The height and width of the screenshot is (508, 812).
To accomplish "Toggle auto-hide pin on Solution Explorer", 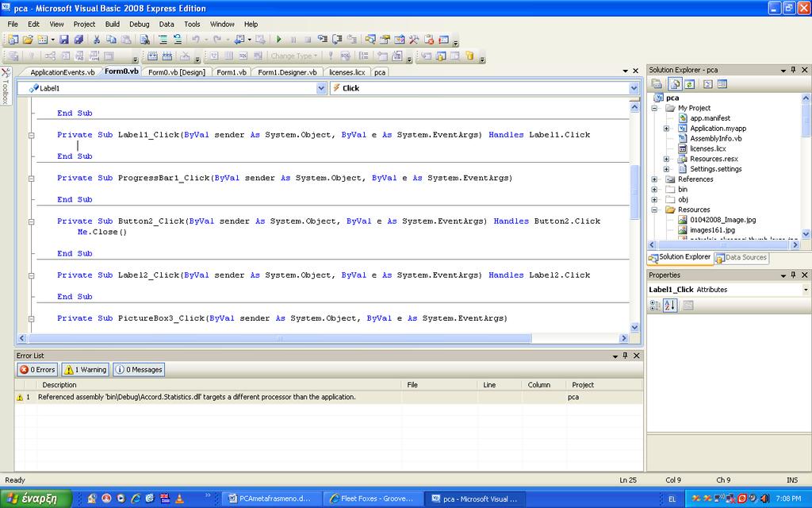I will (793, 70).
